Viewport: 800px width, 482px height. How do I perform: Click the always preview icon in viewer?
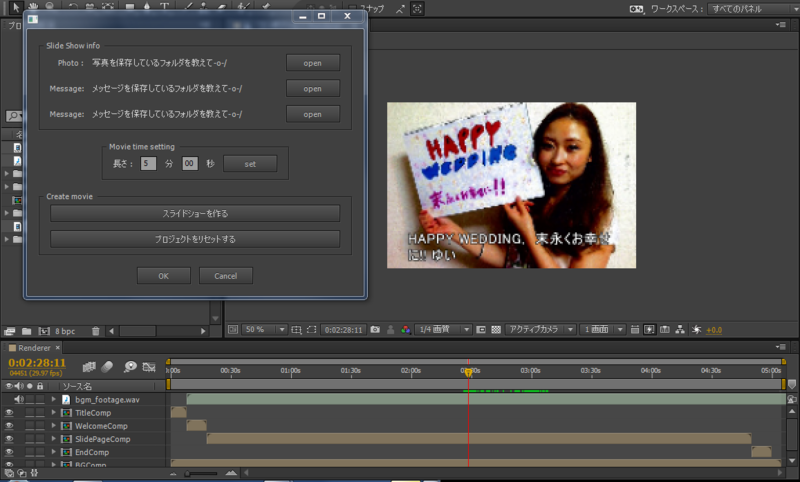click(x=233, y=329)
